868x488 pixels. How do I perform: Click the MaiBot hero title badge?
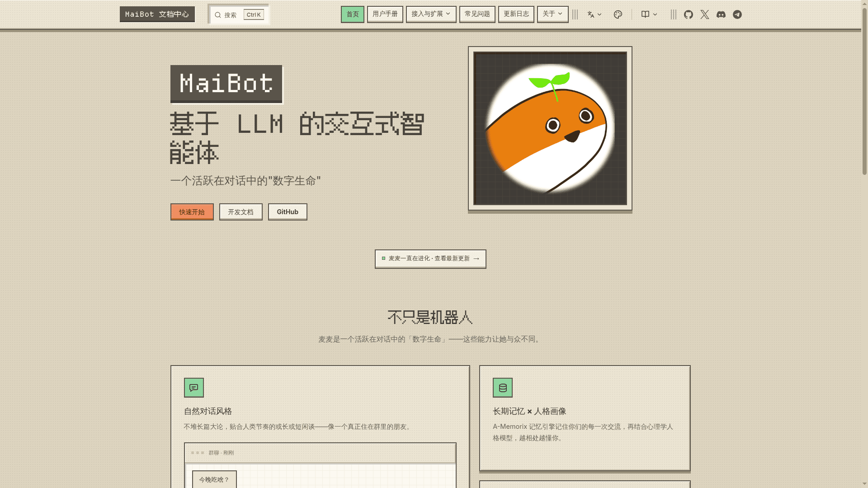tap(226, 84)
